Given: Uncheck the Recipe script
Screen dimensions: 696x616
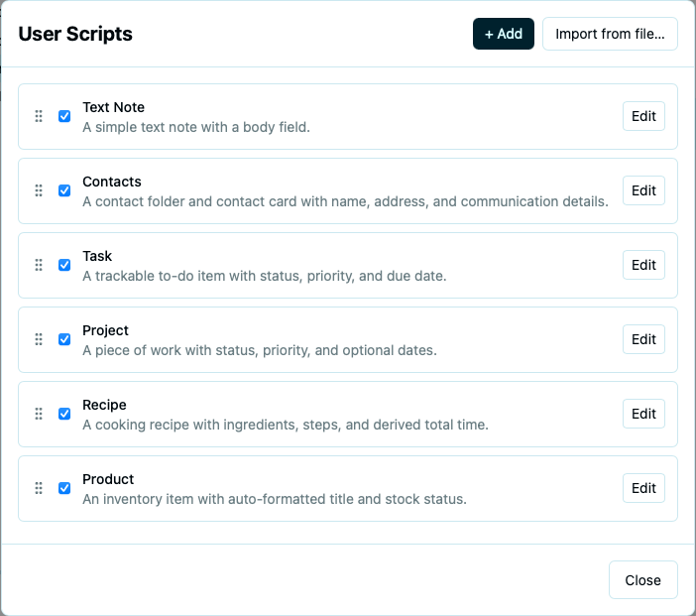Looking at the screenshot, I should point(64,414).
